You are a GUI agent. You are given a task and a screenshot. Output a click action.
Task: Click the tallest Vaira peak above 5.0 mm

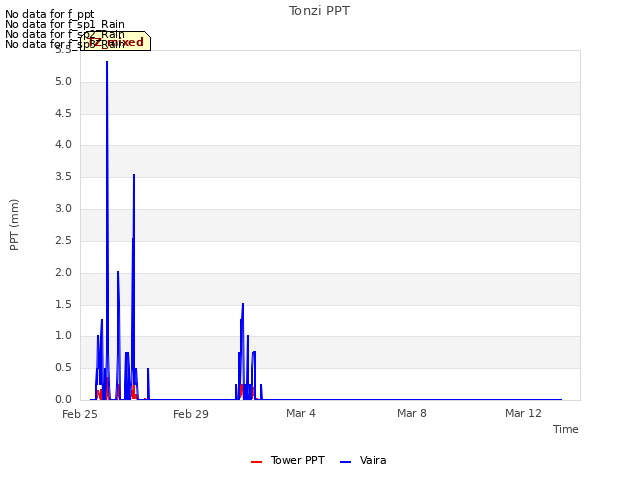point(107,62)
